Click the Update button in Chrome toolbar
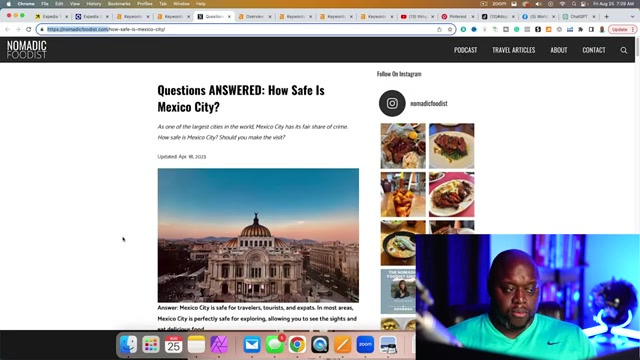This screenshot has width=640, height=360. tap(622, 29)
